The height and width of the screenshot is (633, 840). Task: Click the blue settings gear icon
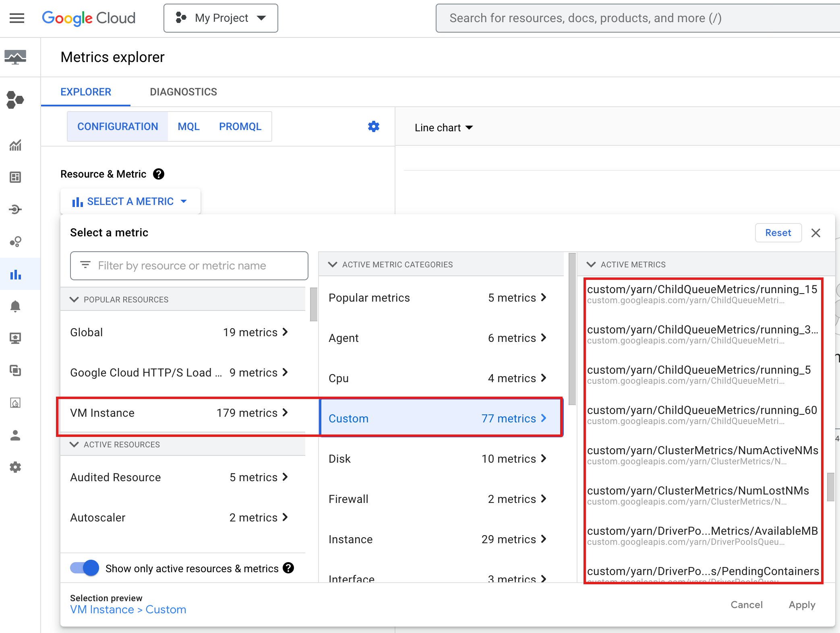coord(373,127)
